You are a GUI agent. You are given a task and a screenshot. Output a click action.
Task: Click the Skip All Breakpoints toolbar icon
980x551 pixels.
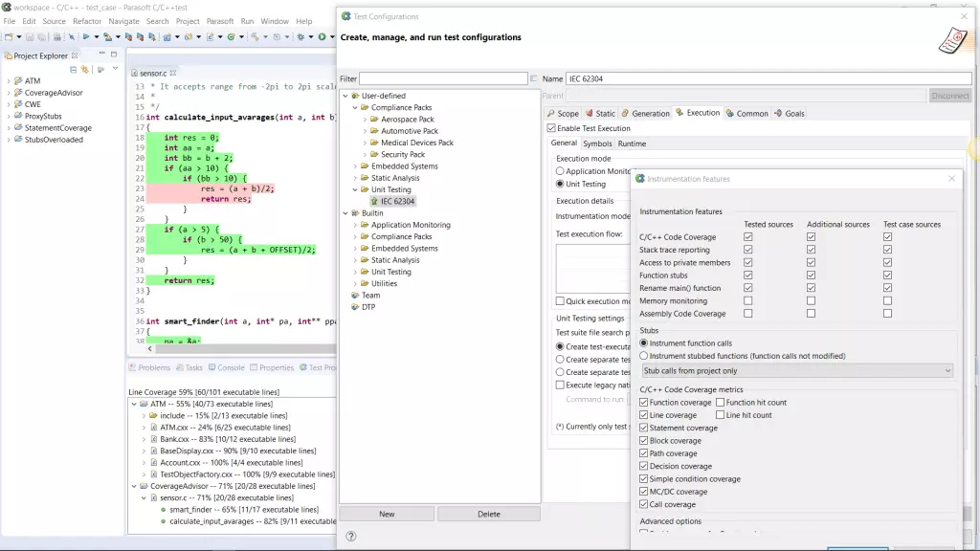(71, 37)
